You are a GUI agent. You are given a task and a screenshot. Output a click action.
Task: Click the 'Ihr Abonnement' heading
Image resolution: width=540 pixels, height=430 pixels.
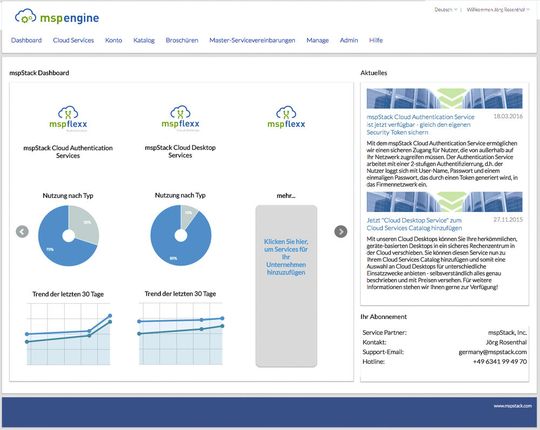point(384,317)
